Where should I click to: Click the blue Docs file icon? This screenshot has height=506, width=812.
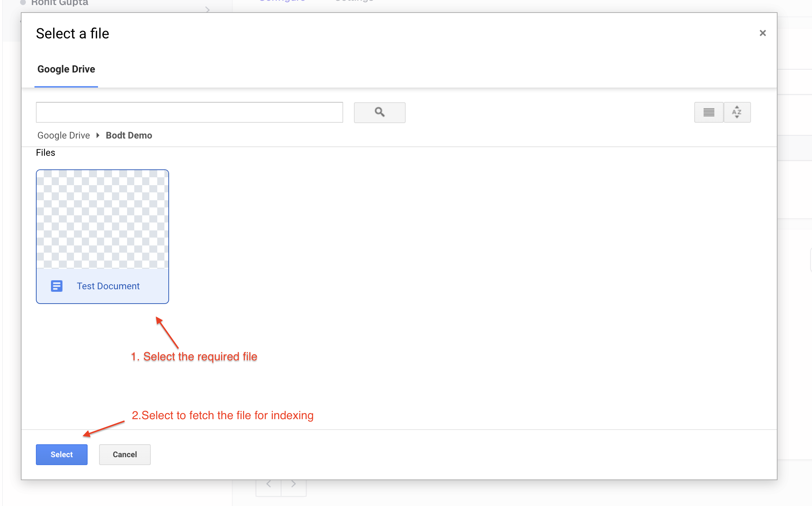click(x=57, y=286)
